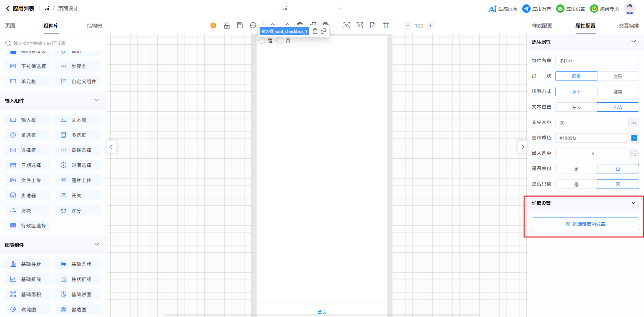Viewport: 644px width, 317px height.
Task: Open the 选中颜色 color swatch picker
Action: [x=634, y=138]
